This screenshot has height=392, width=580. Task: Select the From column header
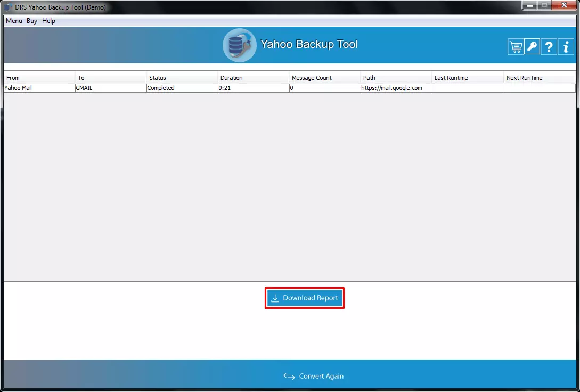coord(39,78)
